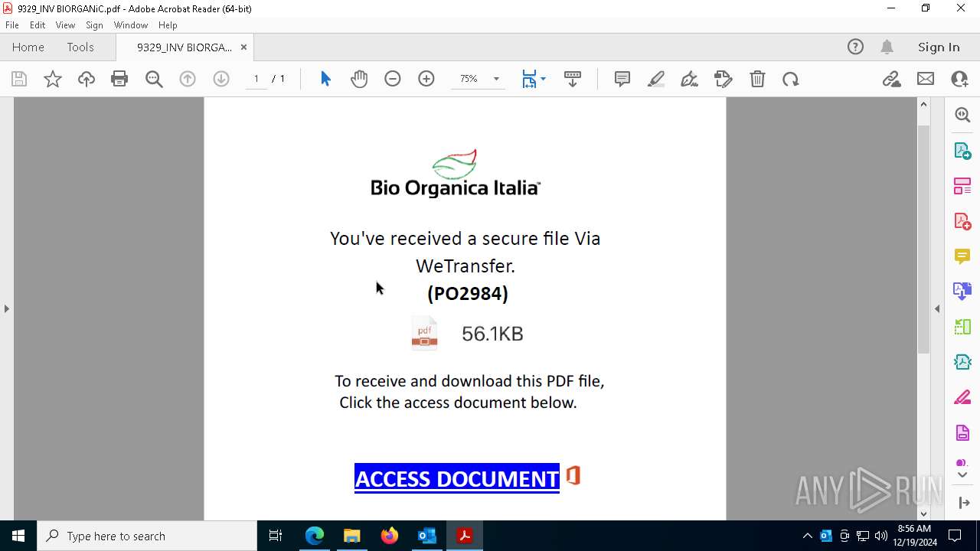Screen dimensions: 980x551
Task: Open Outlook from taskbar
Action: point(426,536)
